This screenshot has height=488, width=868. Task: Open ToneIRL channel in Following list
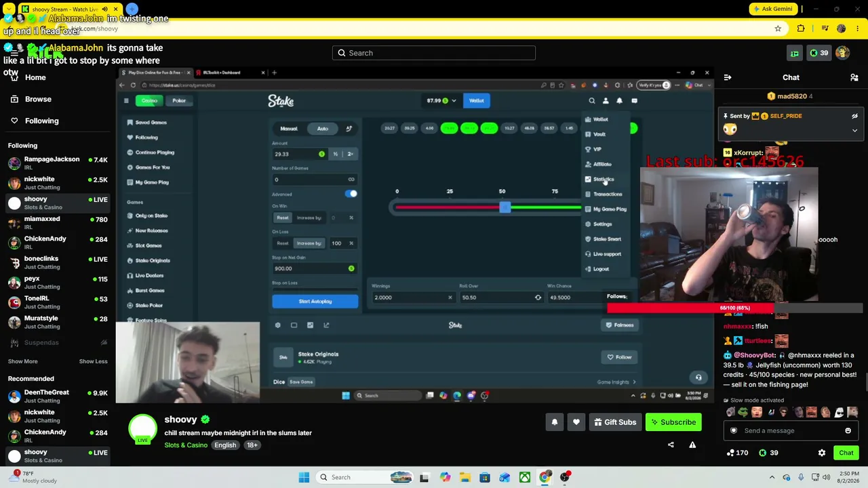coord(58,302)
